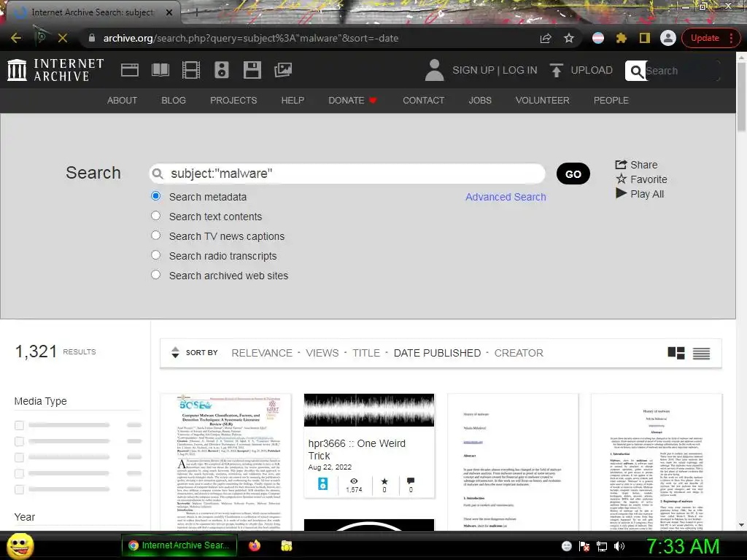Click the GO search button
The image size is (747, 560).
573,174
